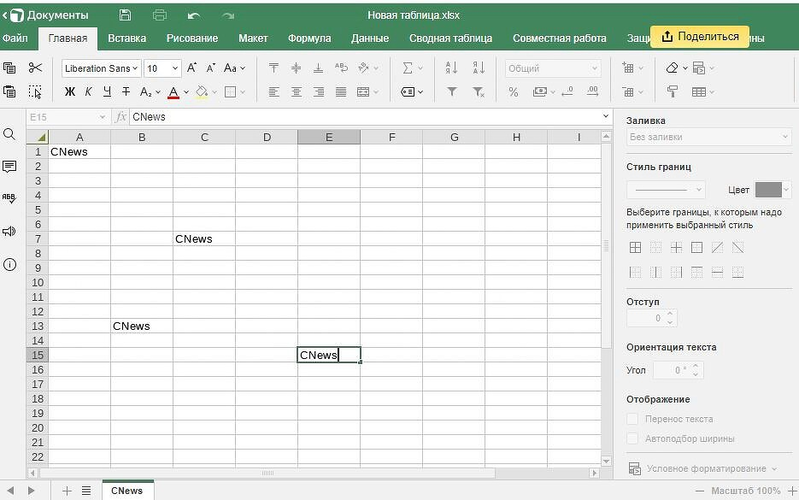This screenshot has width=799, height=500.
Task: Undo the last action
Action: [x=194, y=15]
